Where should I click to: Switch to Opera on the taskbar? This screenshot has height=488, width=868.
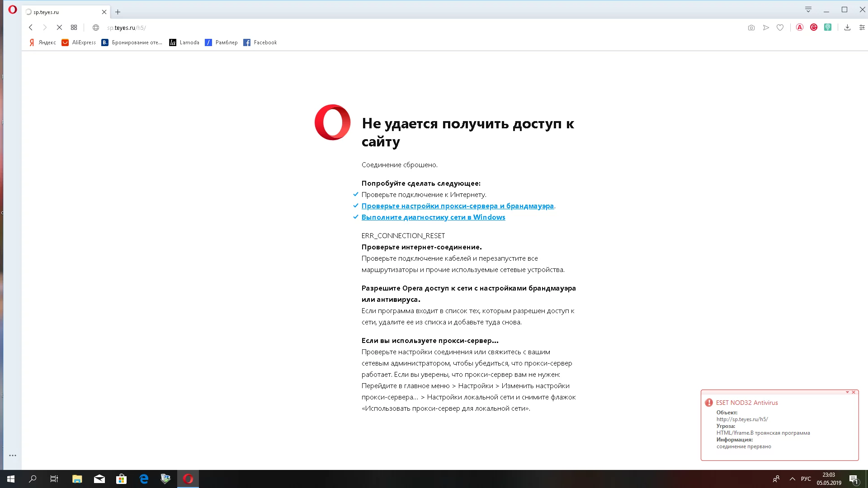coord(188,479)
